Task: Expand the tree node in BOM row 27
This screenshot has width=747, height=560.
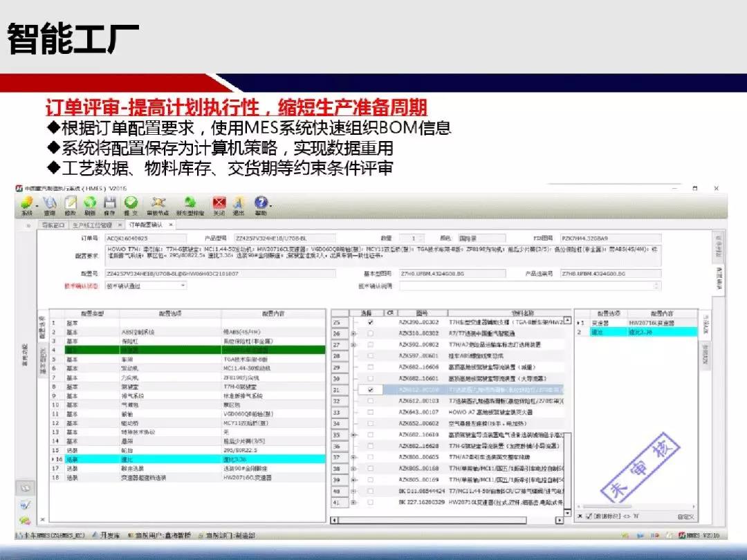Action: 353,345
